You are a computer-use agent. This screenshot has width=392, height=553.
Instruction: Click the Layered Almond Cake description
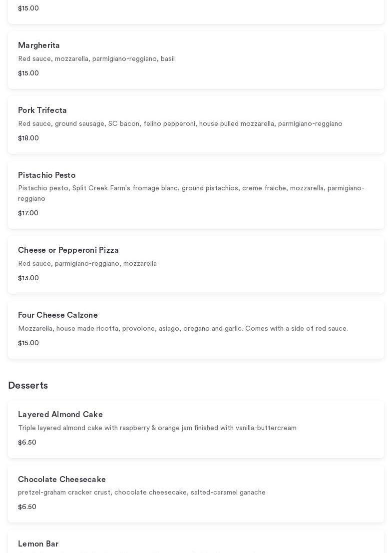pos(157,428)
